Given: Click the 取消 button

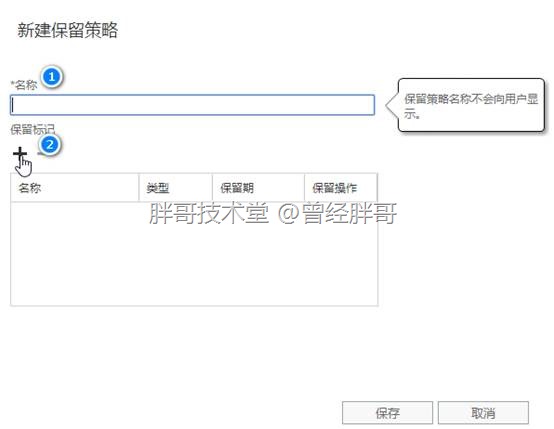Looking at the screenshot, I should tap(483, 413).
